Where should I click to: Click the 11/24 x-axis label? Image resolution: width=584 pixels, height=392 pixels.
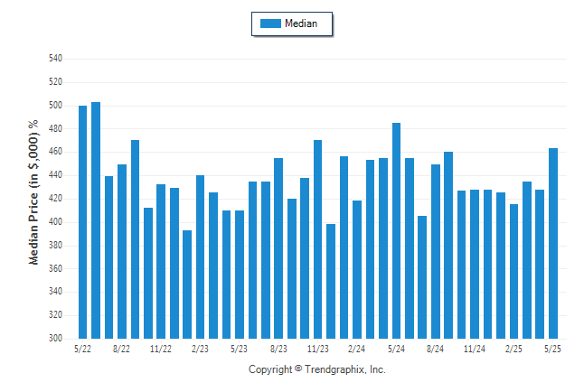475,349
